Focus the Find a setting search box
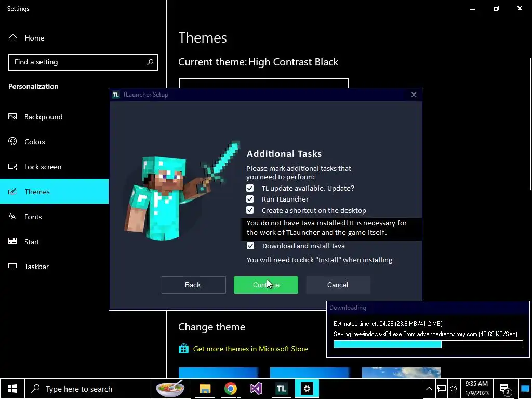Screen dimensions: 532x399 pyautogui.click(x=83, y=62)
